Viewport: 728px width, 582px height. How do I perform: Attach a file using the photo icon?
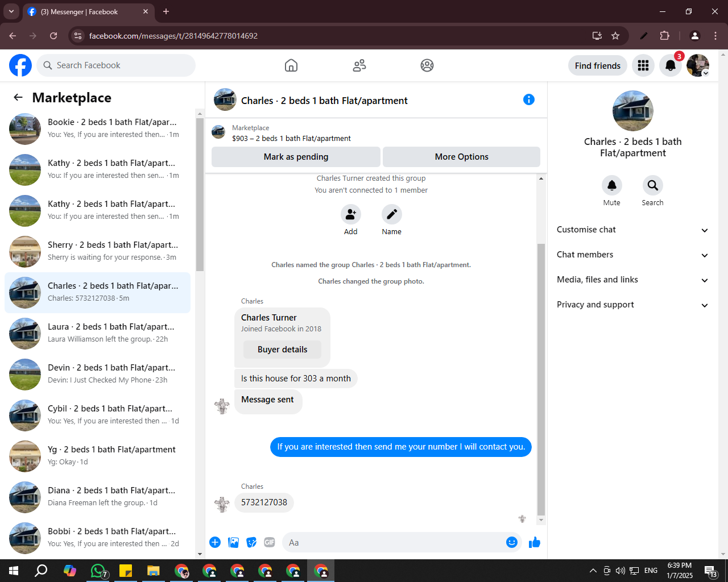point(233,542)
